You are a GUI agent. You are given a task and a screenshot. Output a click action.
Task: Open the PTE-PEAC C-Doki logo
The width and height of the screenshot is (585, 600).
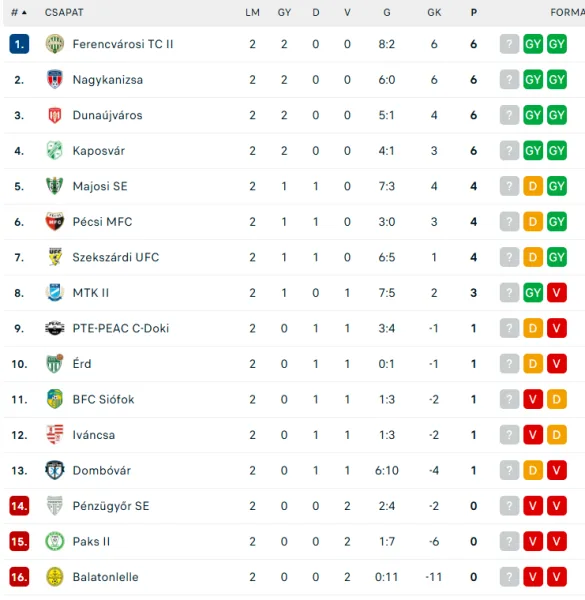(55, 328)
